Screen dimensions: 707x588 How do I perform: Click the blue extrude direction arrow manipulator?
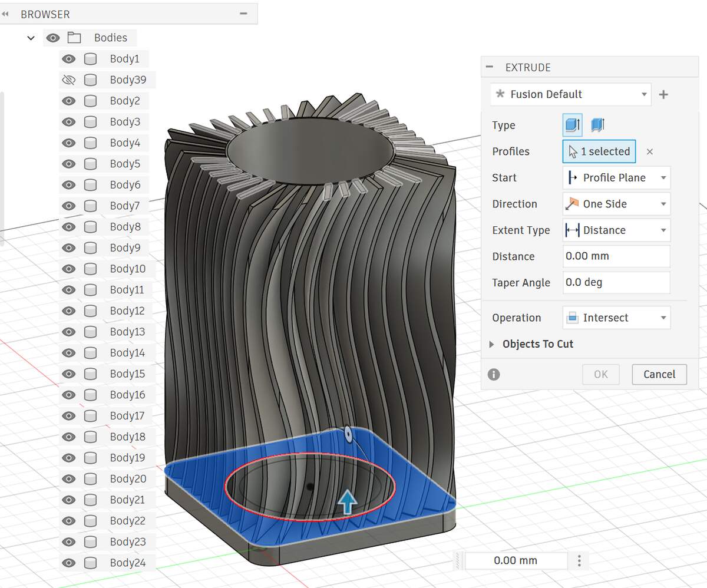tap(348, 503)
